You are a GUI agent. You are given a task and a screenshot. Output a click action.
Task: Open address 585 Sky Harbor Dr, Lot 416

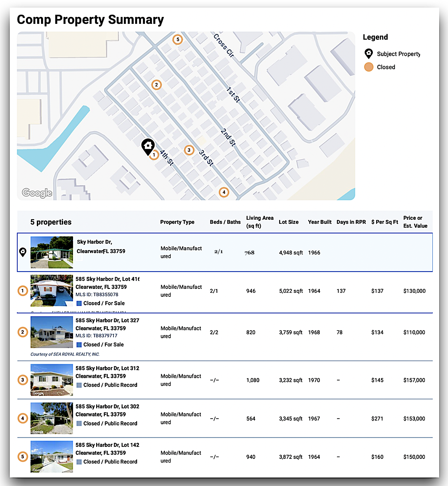click(x=107, y=279)
